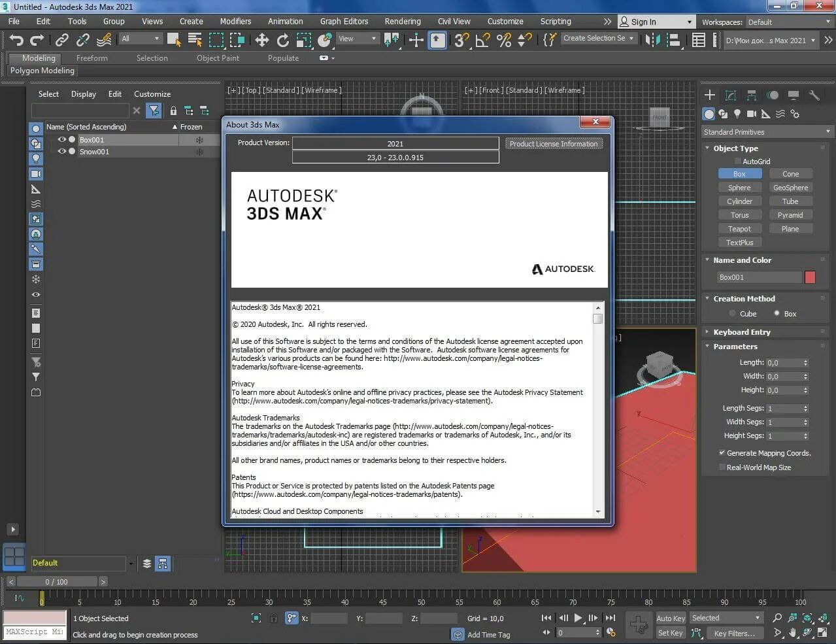Viewport: 836px width, 644px height.
Task: Select the Box creation method radio
Action: pyautogui.click(x=777, y=313)
